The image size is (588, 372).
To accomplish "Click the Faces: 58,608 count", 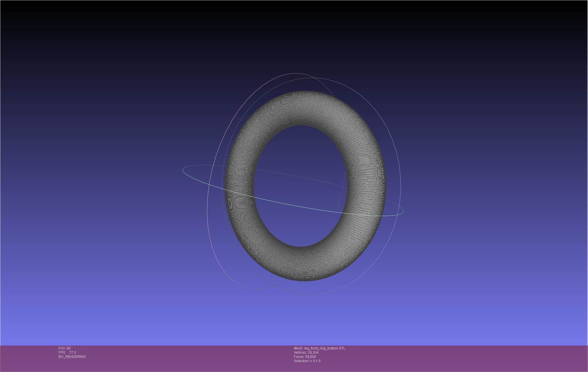I will click(x=305, y=357).
